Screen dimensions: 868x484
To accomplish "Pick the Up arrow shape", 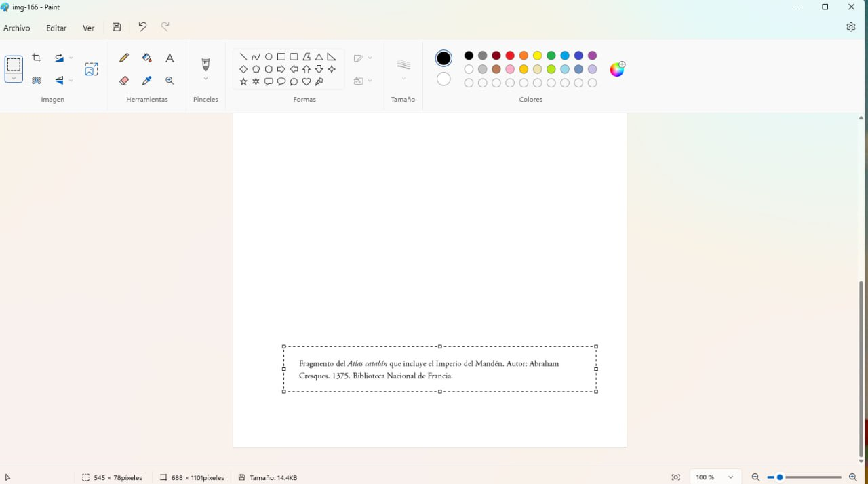I will 307,69.
